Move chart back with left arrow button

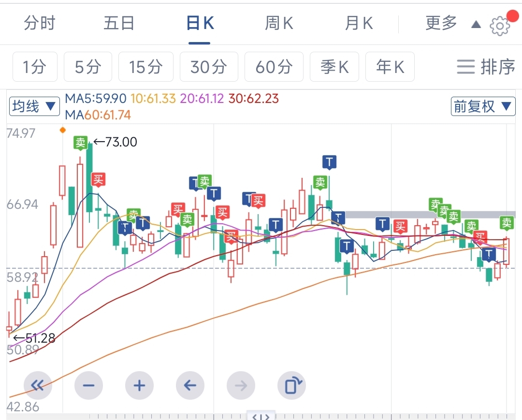tap(190, 385)
